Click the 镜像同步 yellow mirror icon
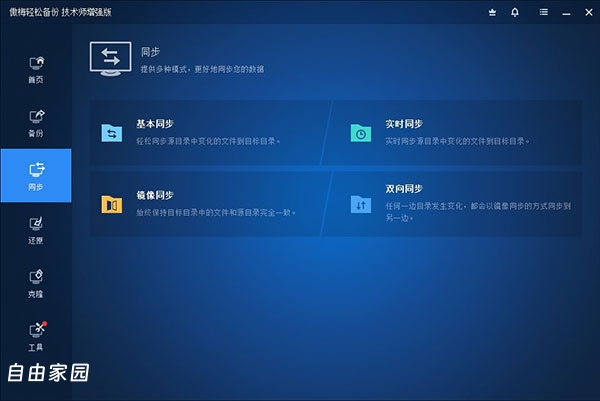The width and height of the screenshot is (600, 401). point(112,204)
